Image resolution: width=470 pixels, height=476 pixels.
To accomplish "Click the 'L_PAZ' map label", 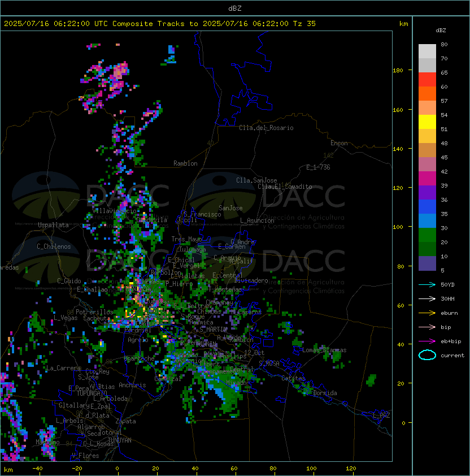I will (381, 416).
